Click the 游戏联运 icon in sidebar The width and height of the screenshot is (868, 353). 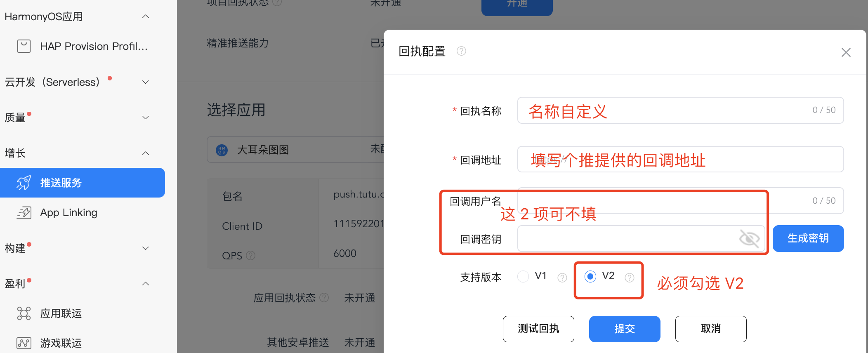click(x=24, y=343)
